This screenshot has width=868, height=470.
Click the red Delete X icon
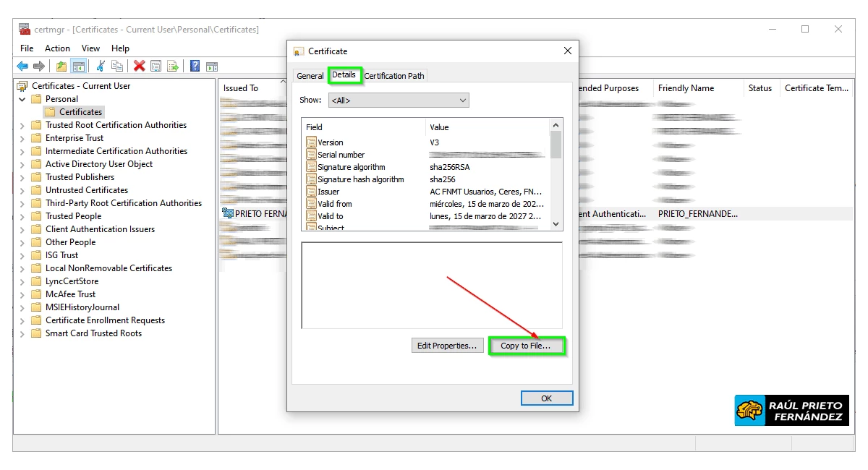(x=139, y=67)
